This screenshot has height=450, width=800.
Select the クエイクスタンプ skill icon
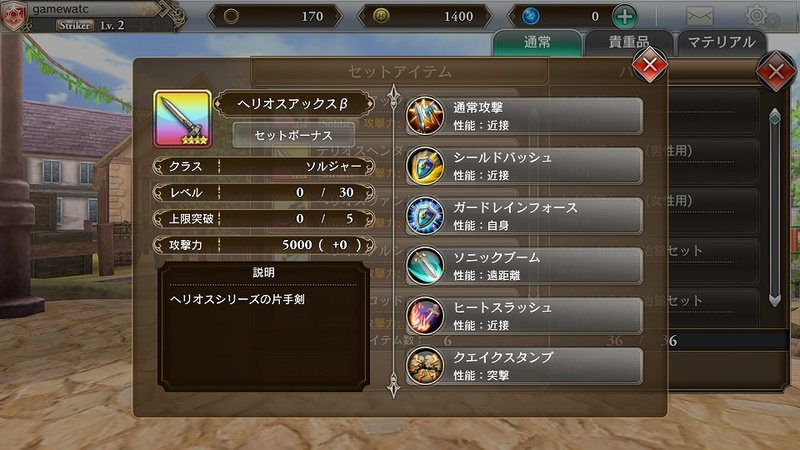424,366
